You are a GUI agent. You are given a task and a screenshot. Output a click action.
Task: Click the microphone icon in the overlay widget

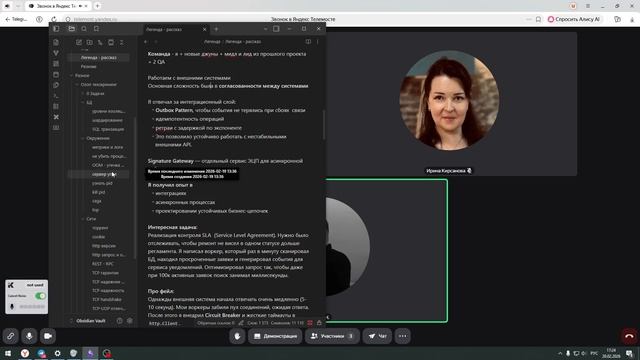(x=12, y=307)
